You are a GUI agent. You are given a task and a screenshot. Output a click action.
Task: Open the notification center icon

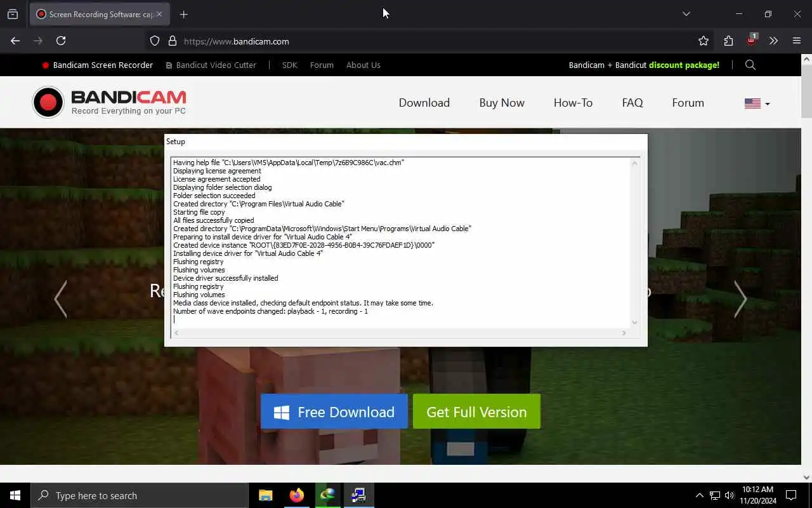pyautogui.click(x=791, y=495)
